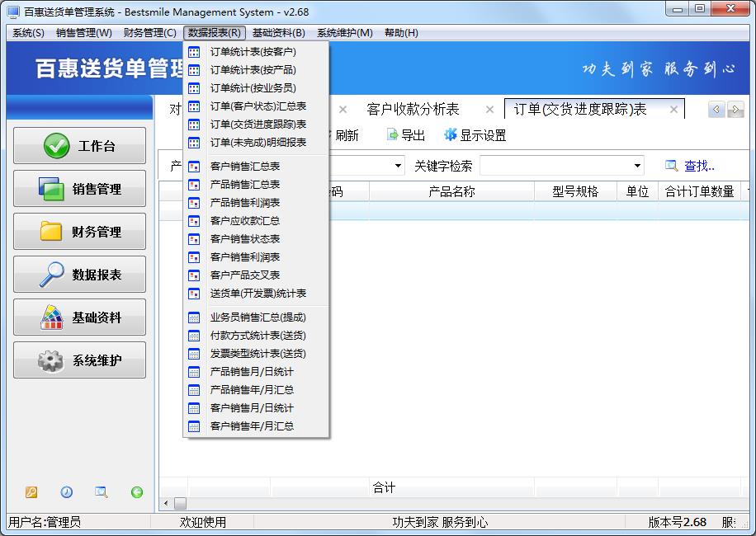Sort by 型号规格 column header
The height and width of the screenshot is (536, 756).
(575, 191)
